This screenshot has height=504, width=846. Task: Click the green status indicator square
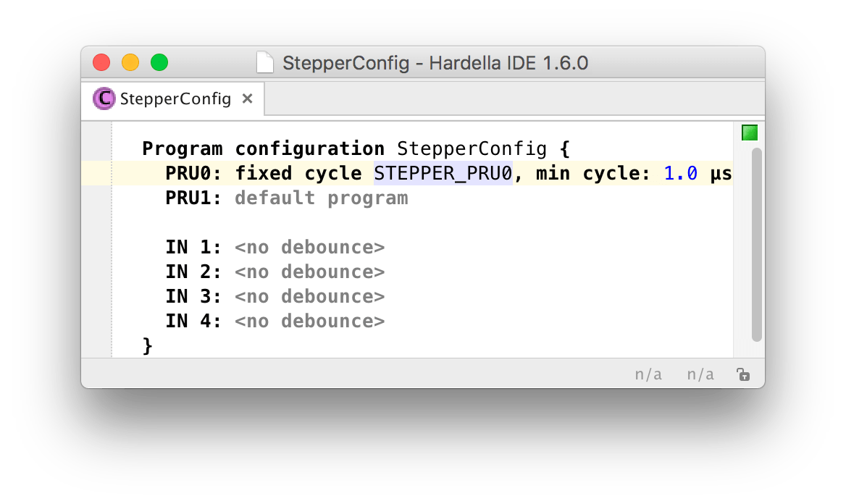(x=750, y=133)
